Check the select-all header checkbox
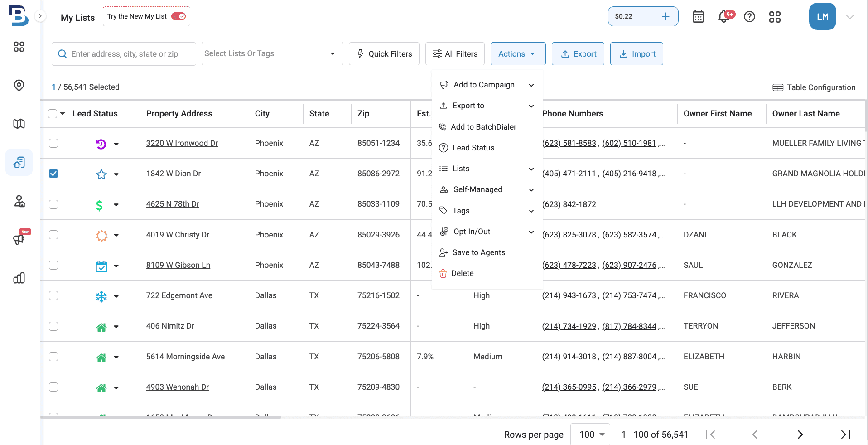Viewport: 868px width, 445px height. coord(53,114)
